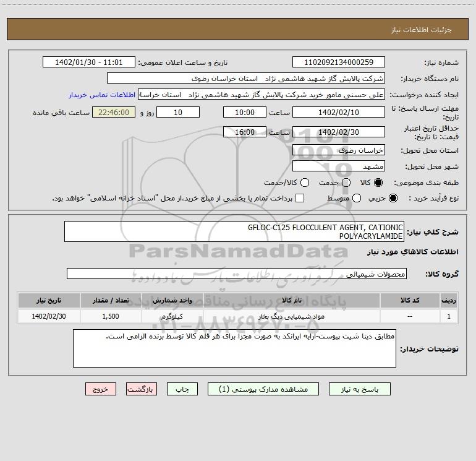Image resolution: width=476 pixels, height=461 pixels.
Task: Open the اطلاعات تماس خریدار link
Action: point(102,95)
